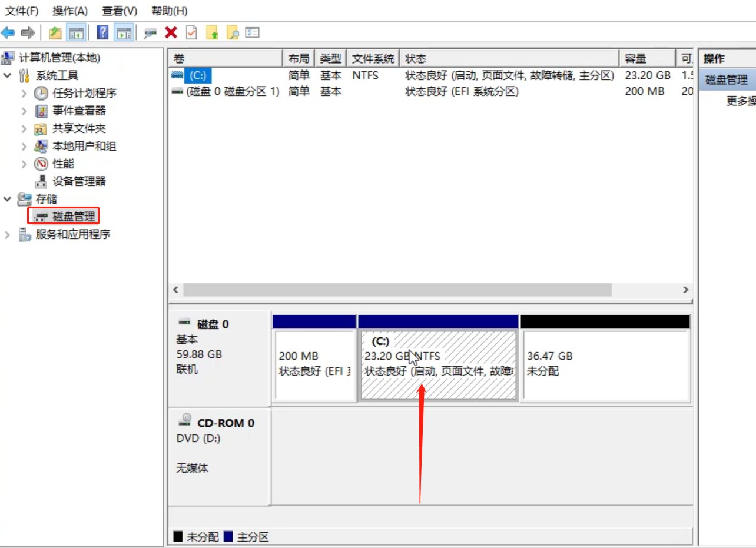Viewport: 756px width, 548px height.
Task: Select 服务和应用程序 in the tree
Action: point(72,234)
